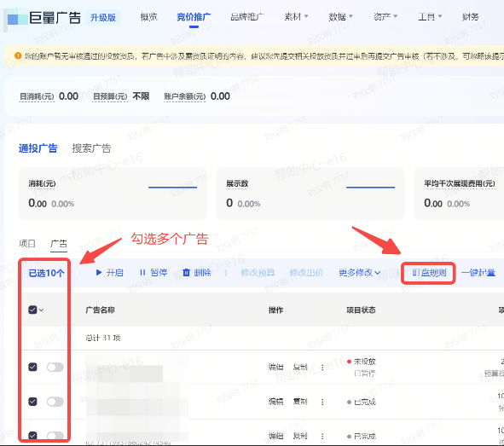Click 复制 in the 未投放 row
This screenshot has height=446, width=504.
point(300,368)
